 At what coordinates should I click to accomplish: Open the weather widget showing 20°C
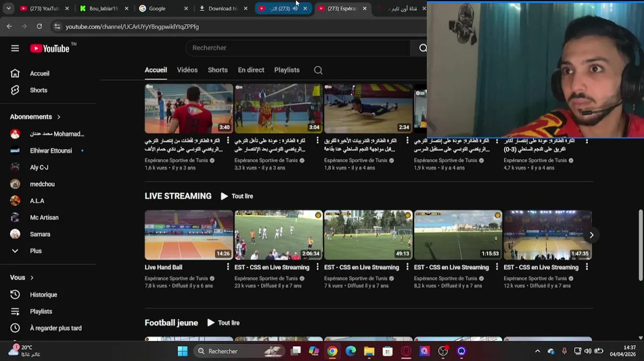tap(24, 350)
